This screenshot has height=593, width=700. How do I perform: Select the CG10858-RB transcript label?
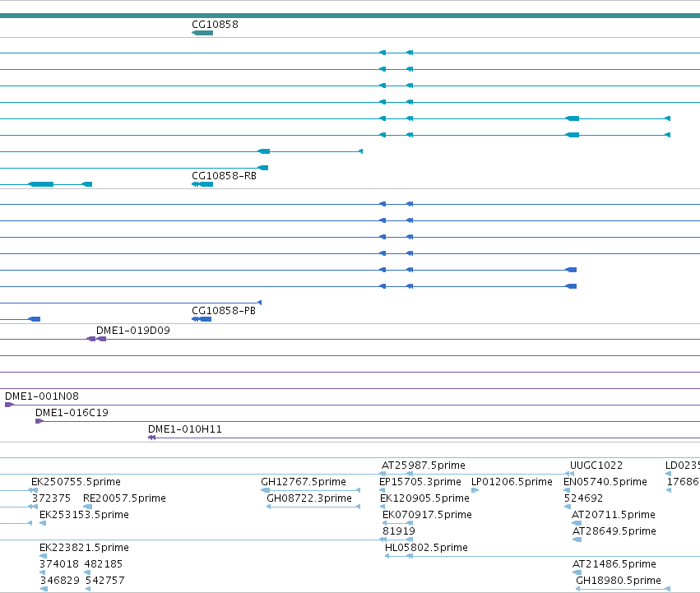[x=224, y=176]
